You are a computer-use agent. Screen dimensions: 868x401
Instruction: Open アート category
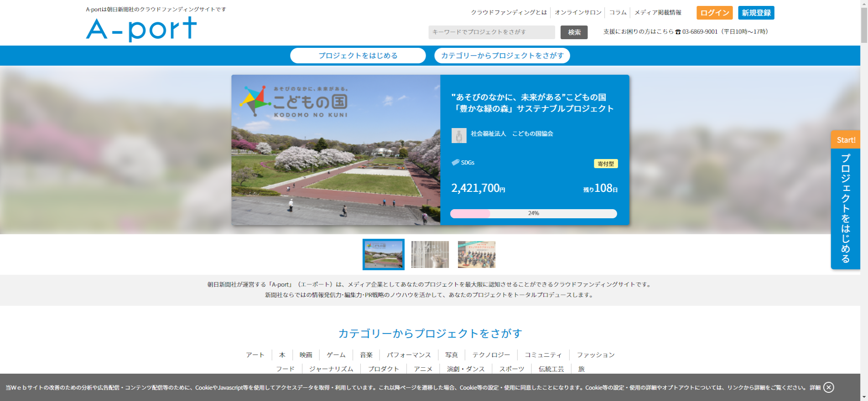click(x=255, y=355)
